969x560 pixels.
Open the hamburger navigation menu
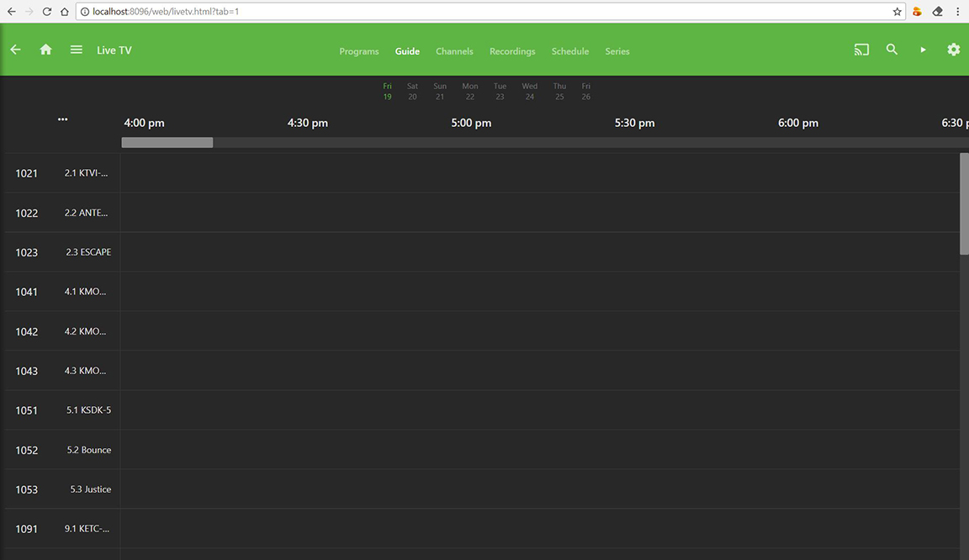click(x=76, y=50)
